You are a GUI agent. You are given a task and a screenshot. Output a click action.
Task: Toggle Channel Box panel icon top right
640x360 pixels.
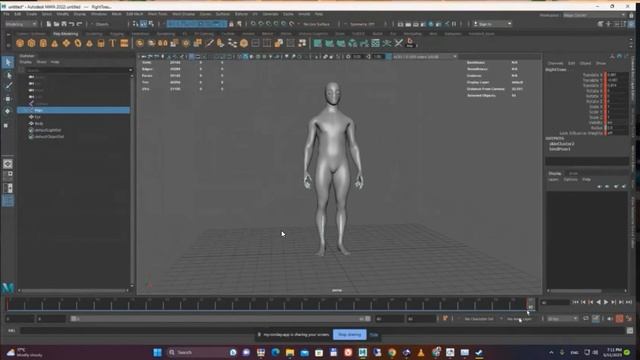(x=631, y=24)
